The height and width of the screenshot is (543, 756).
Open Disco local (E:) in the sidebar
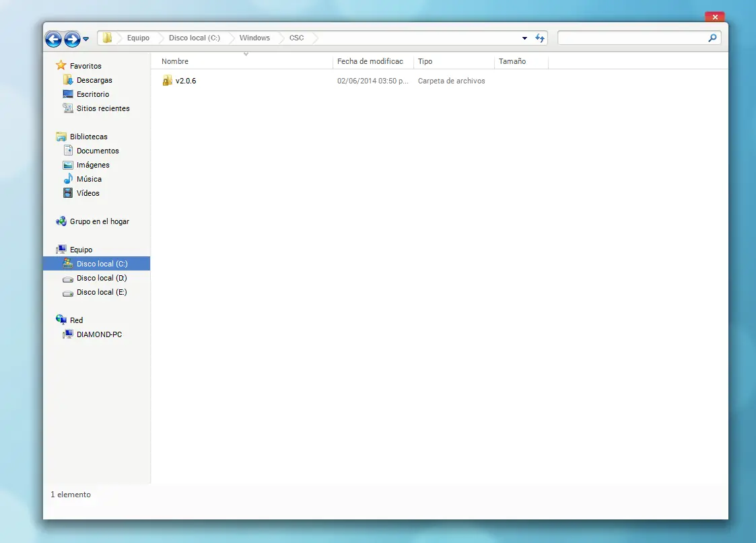pos(101,292)
